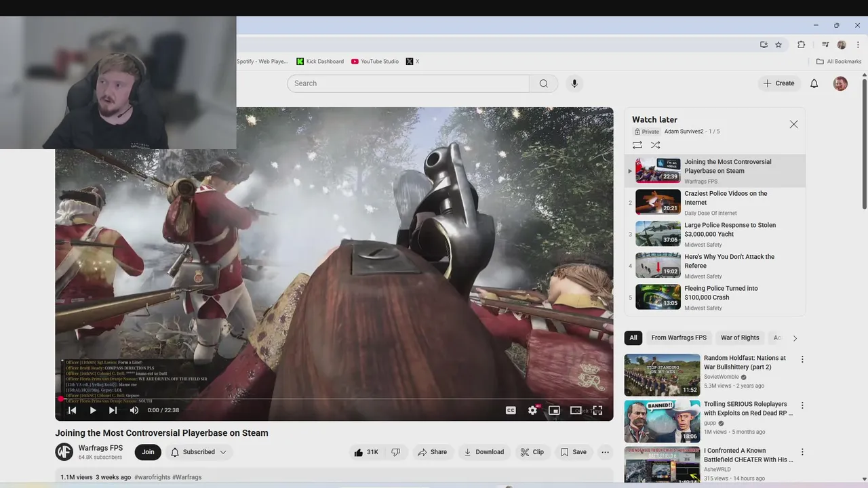868x488 pixels.
Task: Focus the YouTube search field
Action: (408, 83)
